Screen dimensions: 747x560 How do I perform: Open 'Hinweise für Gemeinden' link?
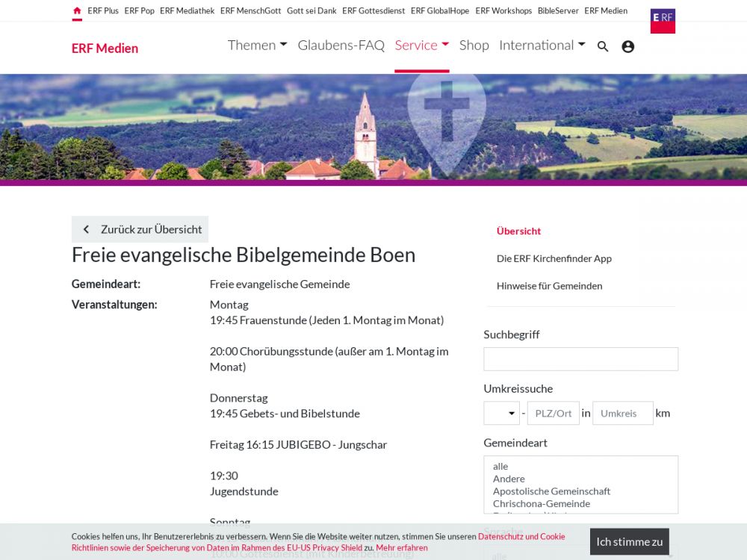coord(549,286)
